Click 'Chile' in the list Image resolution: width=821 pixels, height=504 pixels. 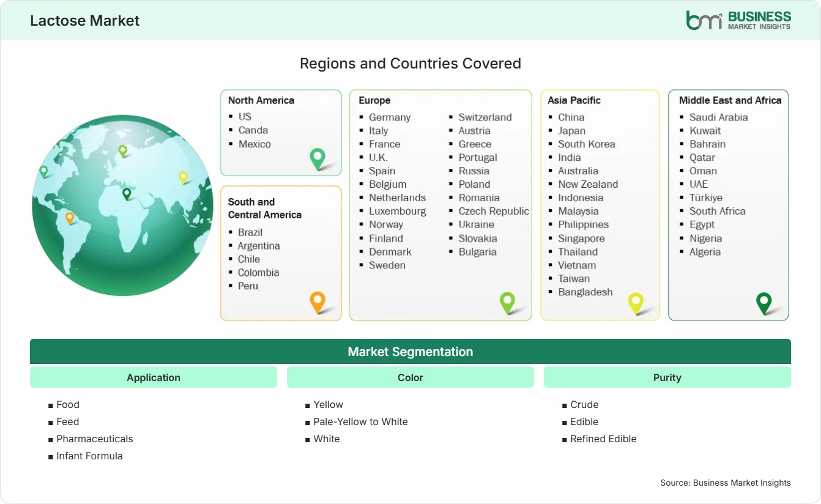pyautogui.click(x=249, y=259)
